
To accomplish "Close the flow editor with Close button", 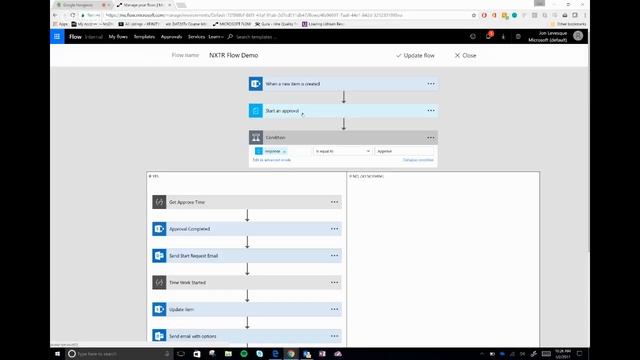I will (465, 56).
